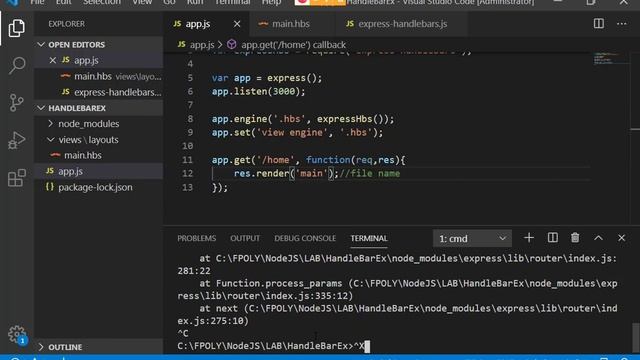Image resolution: width=640 pixels, height=360 pixels.
Task: Open the Manage gear settings menu
Action: coord(17,334)
